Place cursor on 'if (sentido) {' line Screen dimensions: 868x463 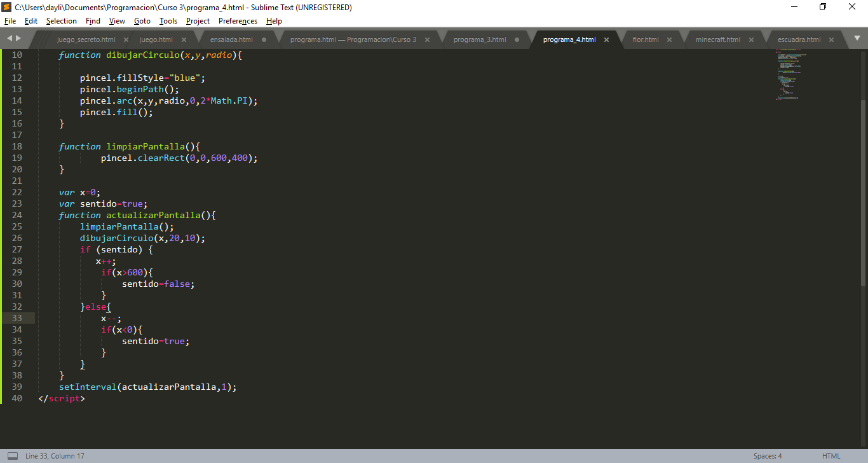click(x=116, y=249)
